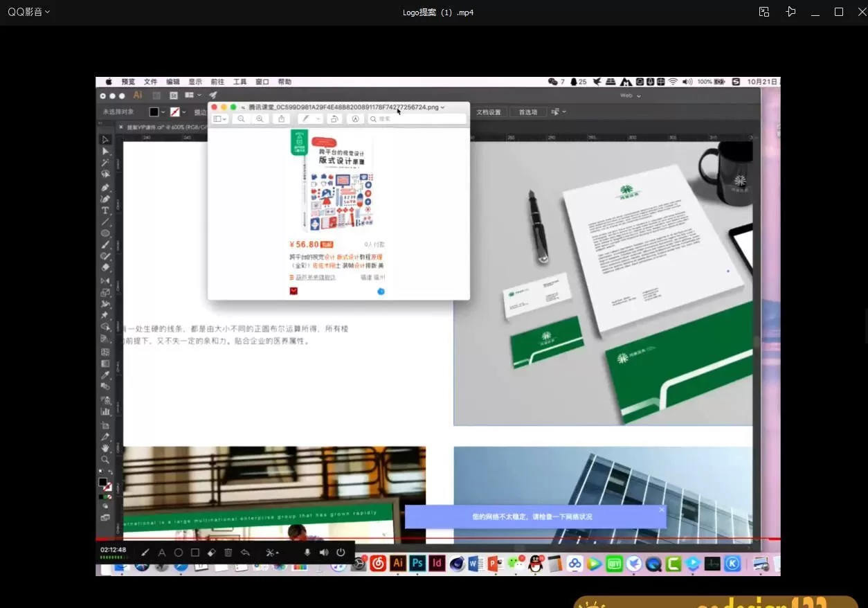Expand the file name dropdown in Preview title
Image resolution: width=868 pixels, height=608 pixels.
[x=443, y=107]
